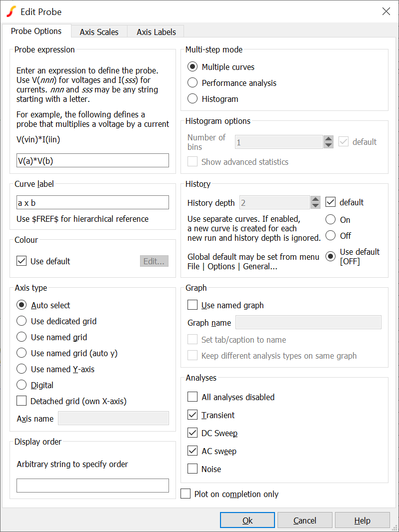Choose the Digital axis type

click(21, 385)
